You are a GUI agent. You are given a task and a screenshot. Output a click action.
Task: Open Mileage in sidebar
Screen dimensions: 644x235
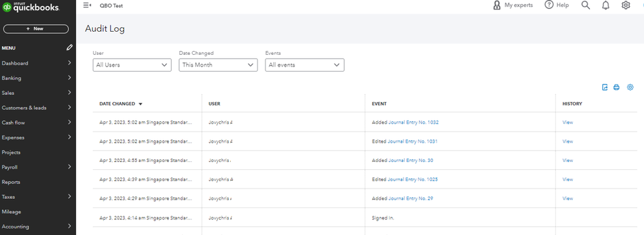12,212
